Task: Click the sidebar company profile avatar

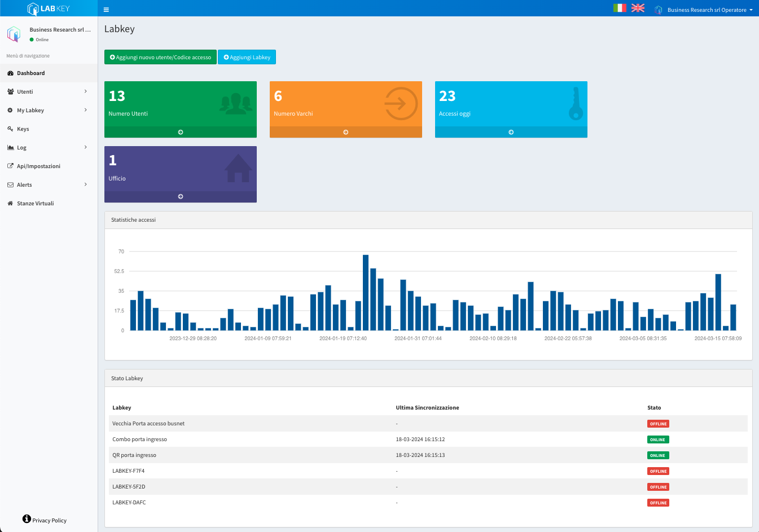Action: tap(14, 34)
